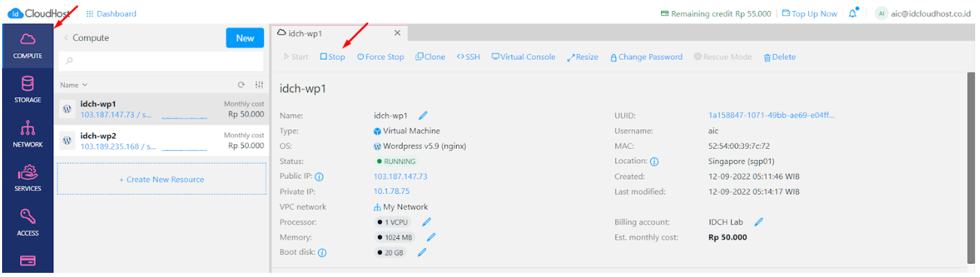This screenshot has height=277, width=980.
Task: Refresh the compute resource list
Action: 241,85
